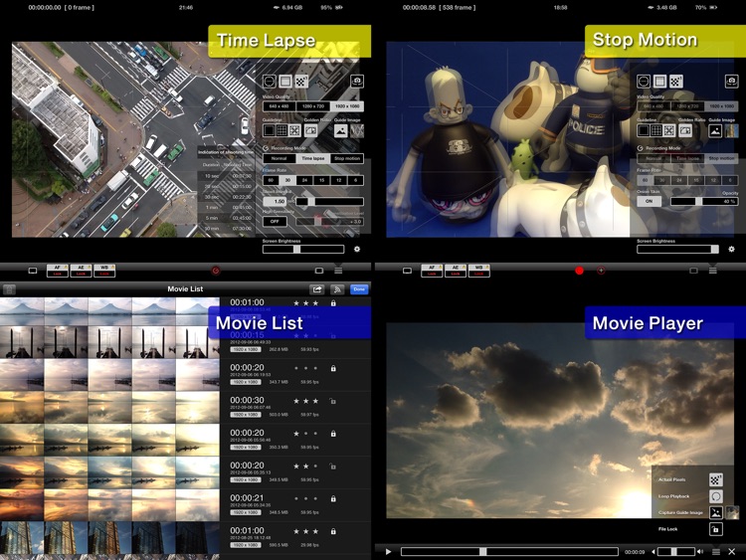Tap the 1.50 shoot interval field

coord(276,201)
